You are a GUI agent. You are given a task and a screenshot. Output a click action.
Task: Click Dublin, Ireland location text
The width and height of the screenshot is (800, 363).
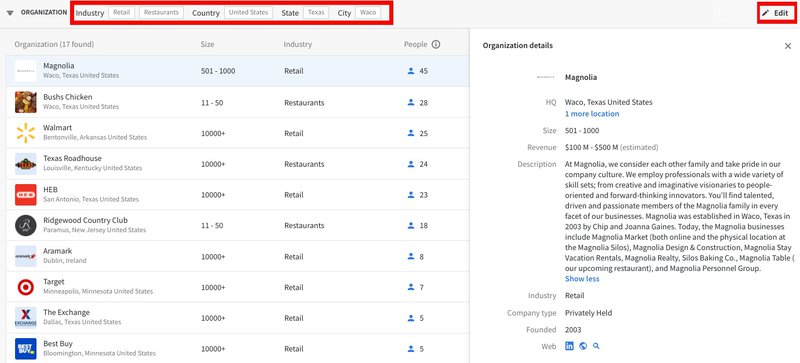(65, 260)
